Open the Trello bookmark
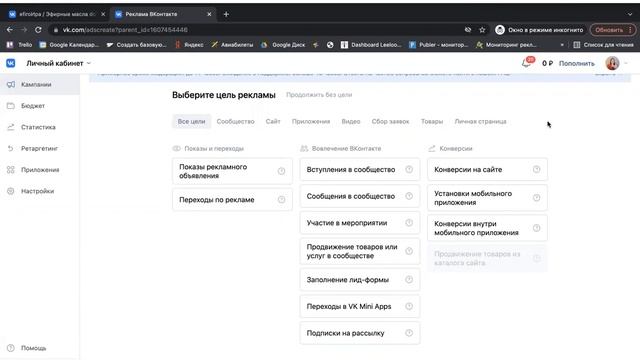The height and width of the screenshot is (360, 640). (19, 45)
